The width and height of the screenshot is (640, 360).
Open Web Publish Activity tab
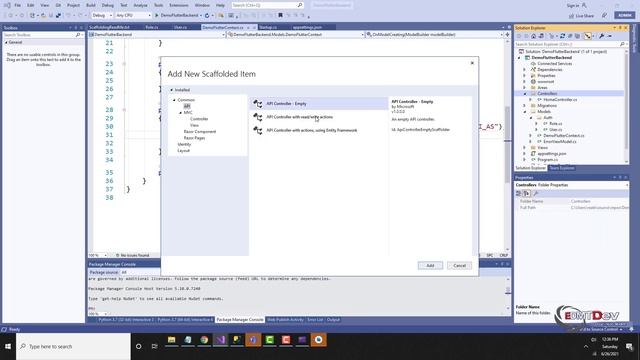pyautogui.click(x=285, y=320)
